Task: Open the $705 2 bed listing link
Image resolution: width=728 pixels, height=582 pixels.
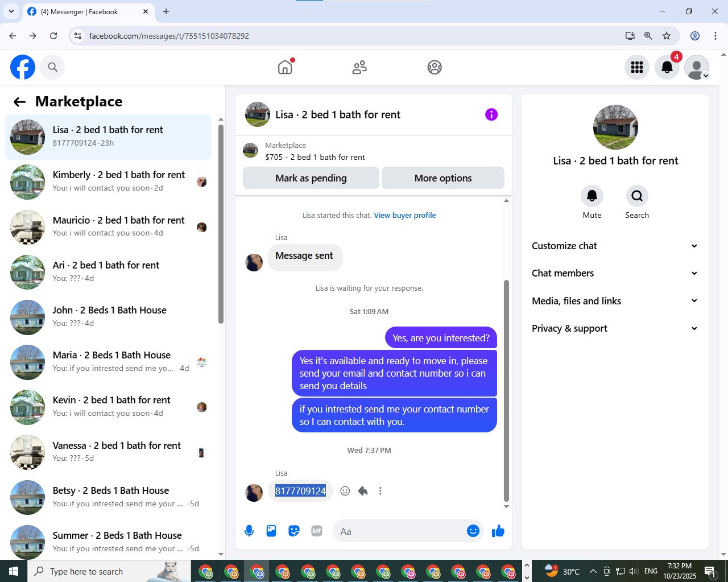Action: click(x=315, y=157)
